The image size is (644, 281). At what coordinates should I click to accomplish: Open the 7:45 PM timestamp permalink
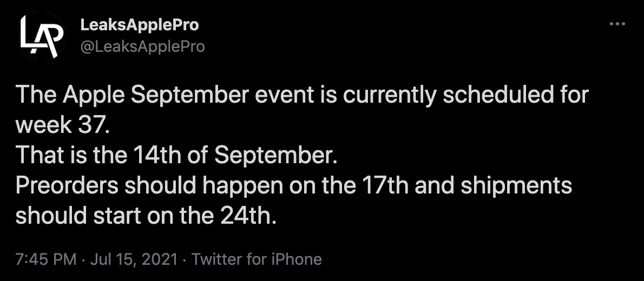(x=46, y=259)
